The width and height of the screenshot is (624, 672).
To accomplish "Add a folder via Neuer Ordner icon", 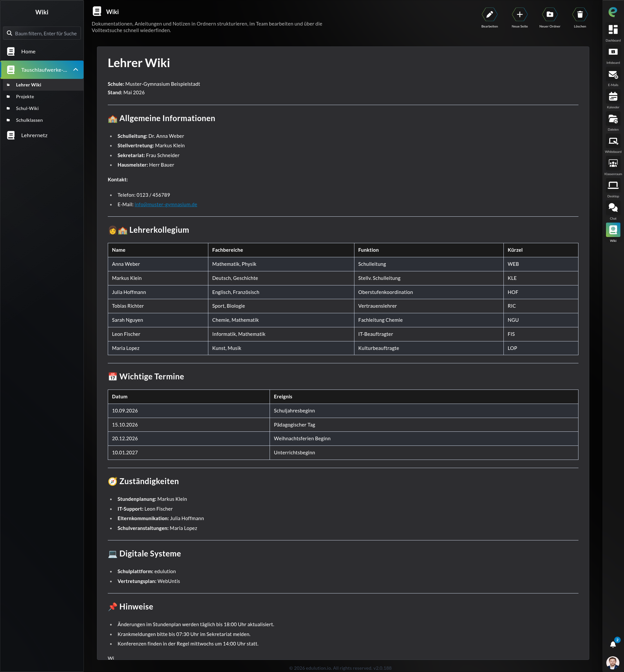I will click(x=549, y=14).
